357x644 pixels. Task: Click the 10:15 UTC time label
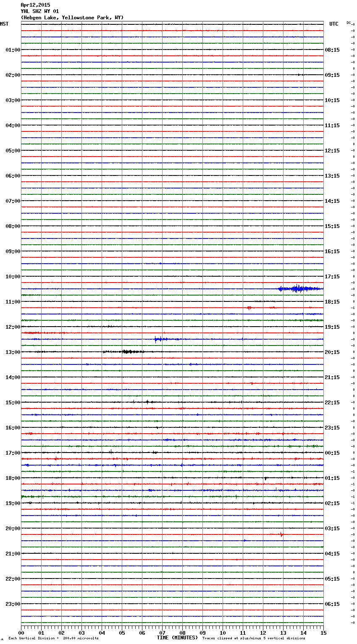[332, 100]
